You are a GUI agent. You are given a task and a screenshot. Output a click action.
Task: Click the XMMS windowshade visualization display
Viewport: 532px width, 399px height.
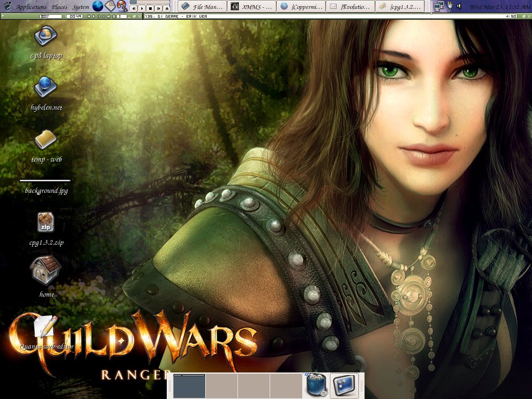(51, 16)
